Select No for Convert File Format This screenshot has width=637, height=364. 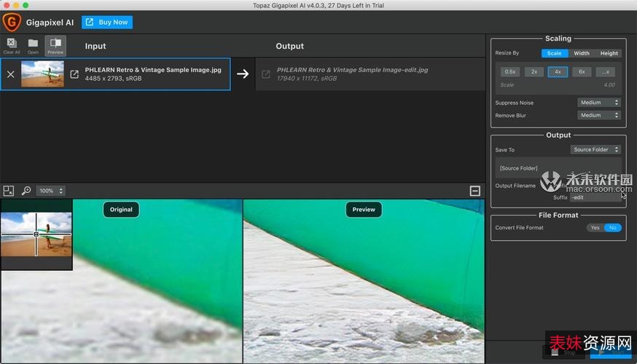[613, 228]
